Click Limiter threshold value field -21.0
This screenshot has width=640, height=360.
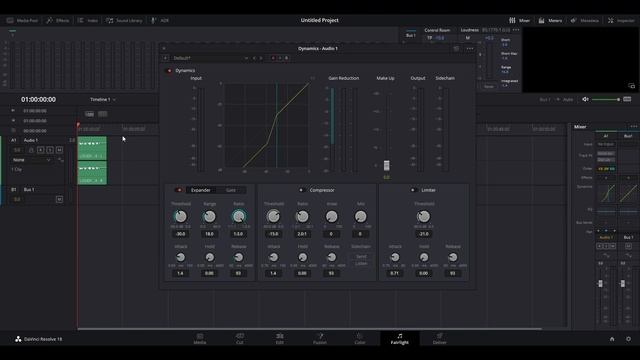(x=424, y=234)
